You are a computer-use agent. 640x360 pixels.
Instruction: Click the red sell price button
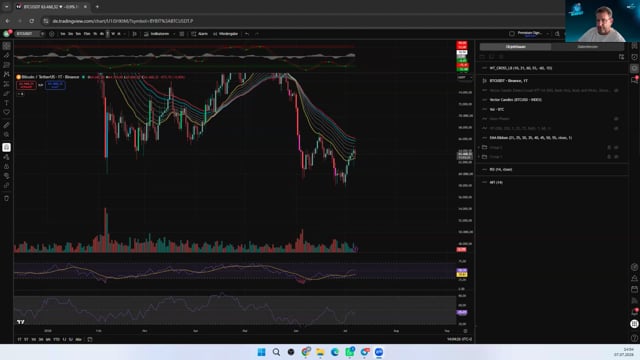[26, 85]
